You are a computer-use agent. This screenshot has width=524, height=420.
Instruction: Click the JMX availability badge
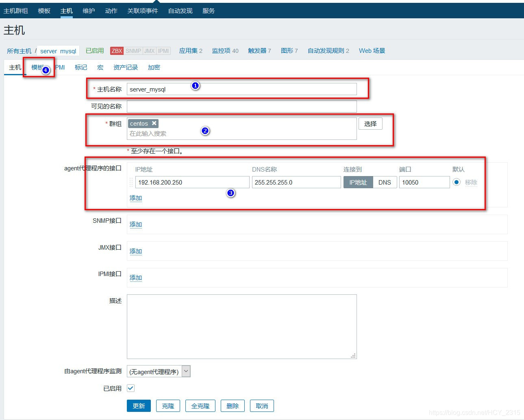tap(150, 51)
